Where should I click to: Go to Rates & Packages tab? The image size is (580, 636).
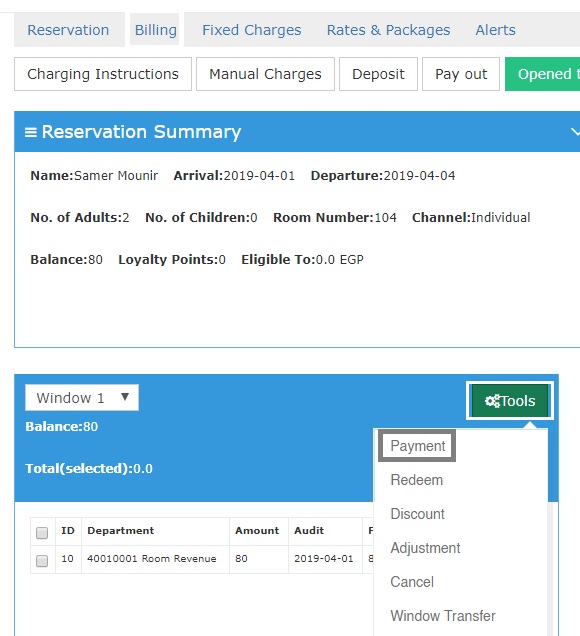pos(388,30)
